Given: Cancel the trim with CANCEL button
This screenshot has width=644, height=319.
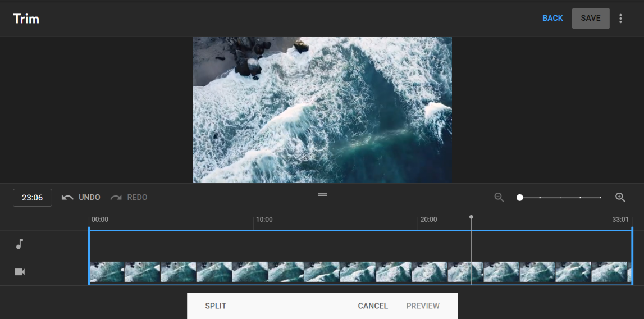Looking at the screenshot, I should tap(373, 306).
